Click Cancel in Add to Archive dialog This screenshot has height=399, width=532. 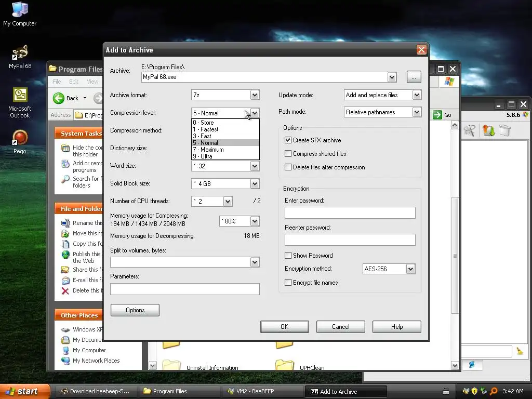341,327
